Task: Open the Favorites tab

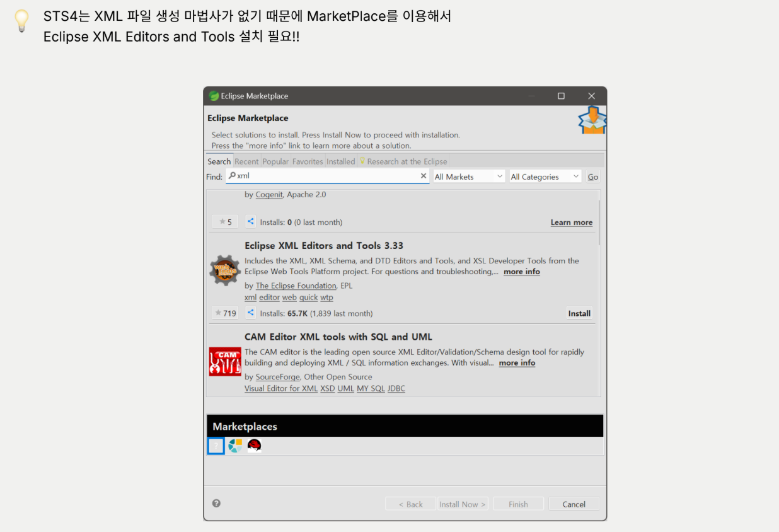Action: click(x=308, y=161)
